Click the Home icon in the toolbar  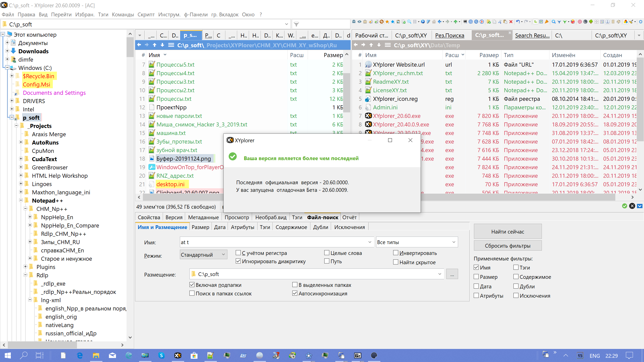(434, 22)
